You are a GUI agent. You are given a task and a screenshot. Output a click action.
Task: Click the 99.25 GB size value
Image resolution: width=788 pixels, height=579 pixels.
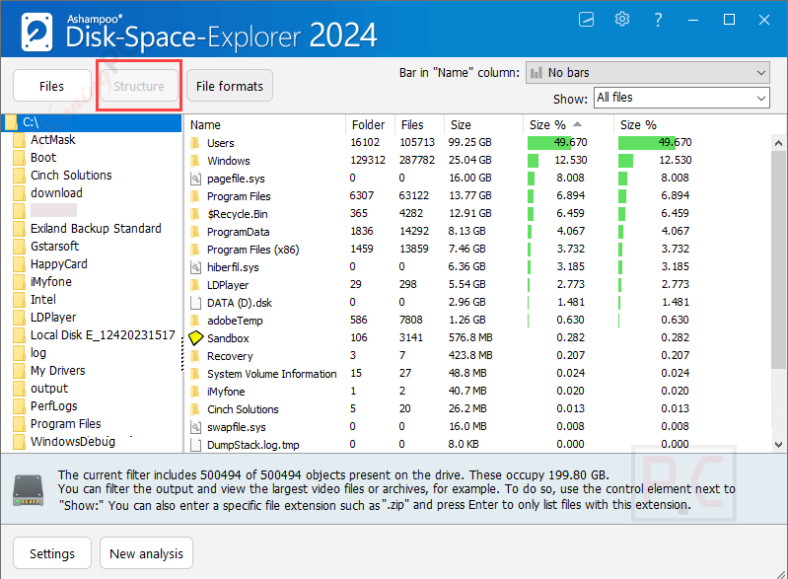469,143
